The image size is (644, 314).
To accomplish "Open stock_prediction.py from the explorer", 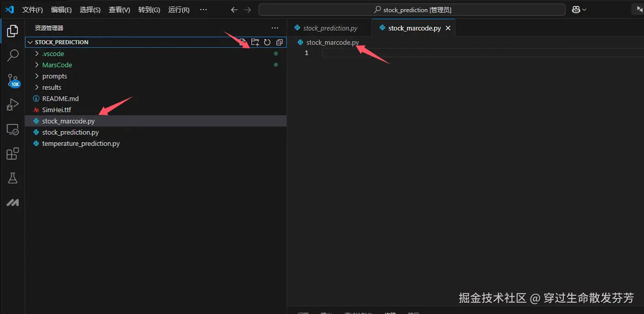I will pos(156,132).
